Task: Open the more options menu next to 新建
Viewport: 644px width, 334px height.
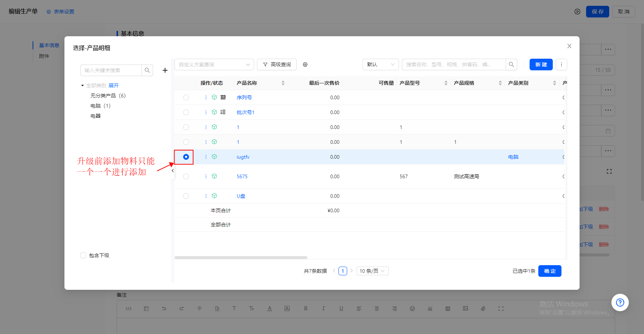Action: click(x=561, y=64)
